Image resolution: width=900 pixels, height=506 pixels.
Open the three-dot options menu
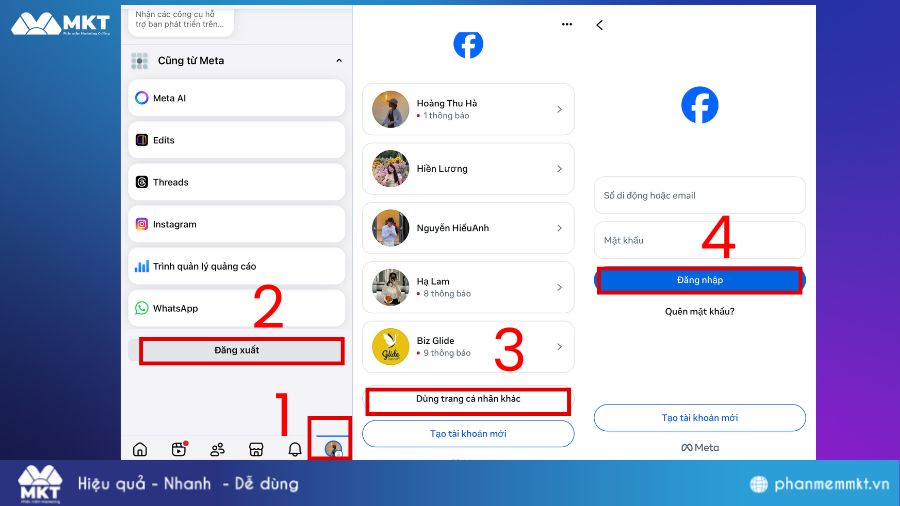pos(567,24)
